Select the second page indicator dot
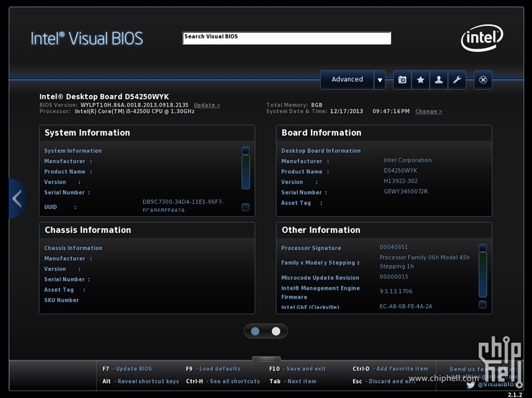Viewport: 532px width, 398px height. (276, 331)
